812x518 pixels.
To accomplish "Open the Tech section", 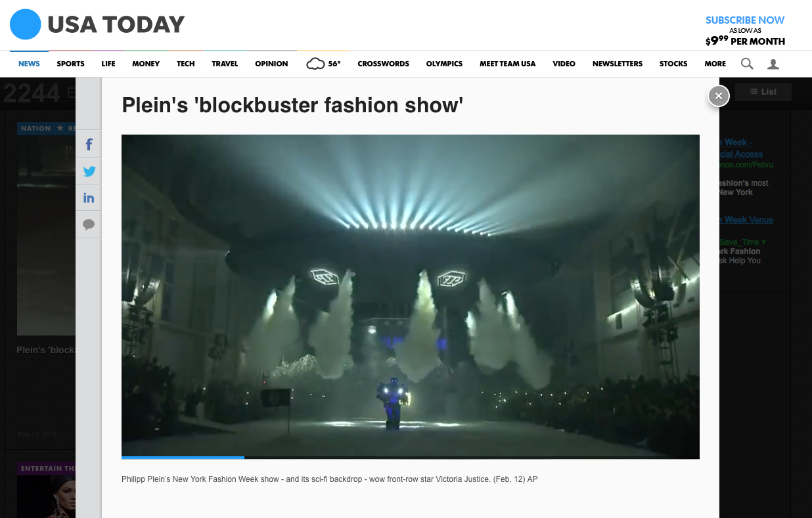I will 186,64.
